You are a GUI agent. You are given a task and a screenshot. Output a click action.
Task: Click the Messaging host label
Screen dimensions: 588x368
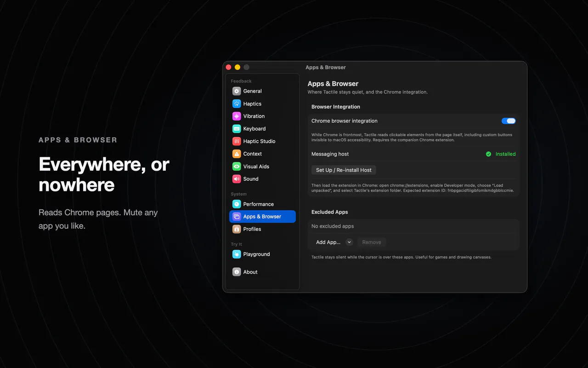tap(330, 154)
